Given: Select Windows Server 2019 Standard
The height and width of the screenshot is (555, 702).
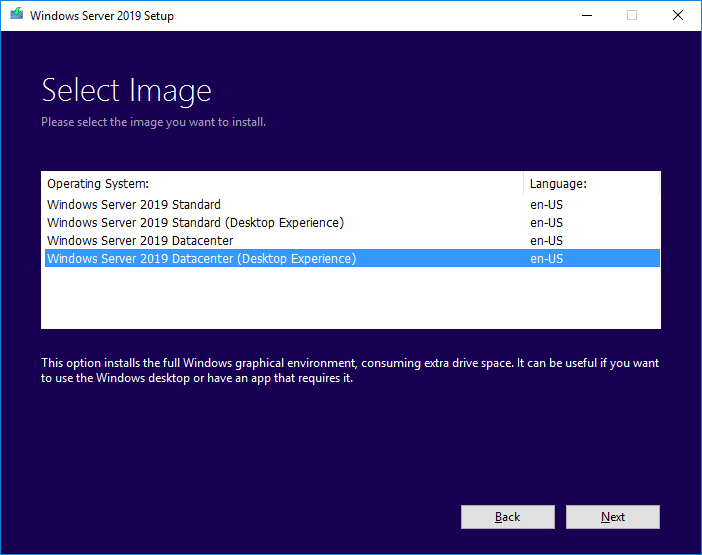Looking at the screenshot, I should [x=352, y=205].
